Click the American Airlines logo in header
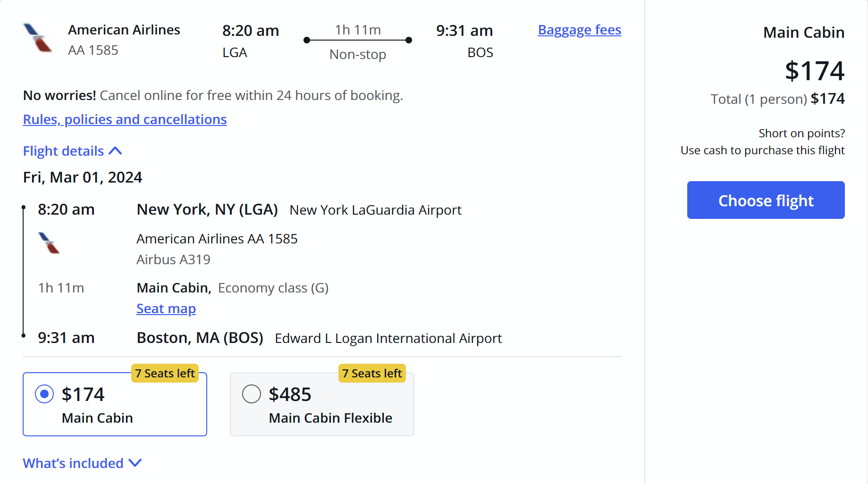This screenshot has height=484, width=868. point(38,38)
